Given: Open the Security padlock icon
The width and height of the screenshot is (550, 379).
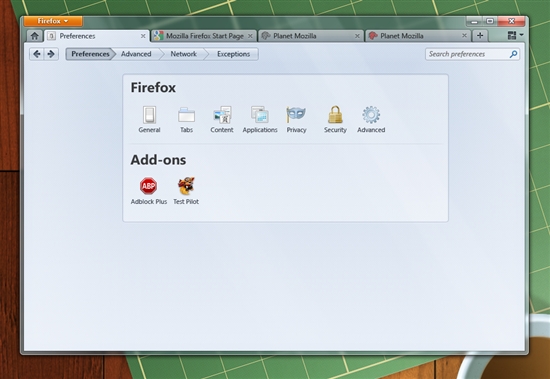Looking at the screenshot, I should click(335, 115).
